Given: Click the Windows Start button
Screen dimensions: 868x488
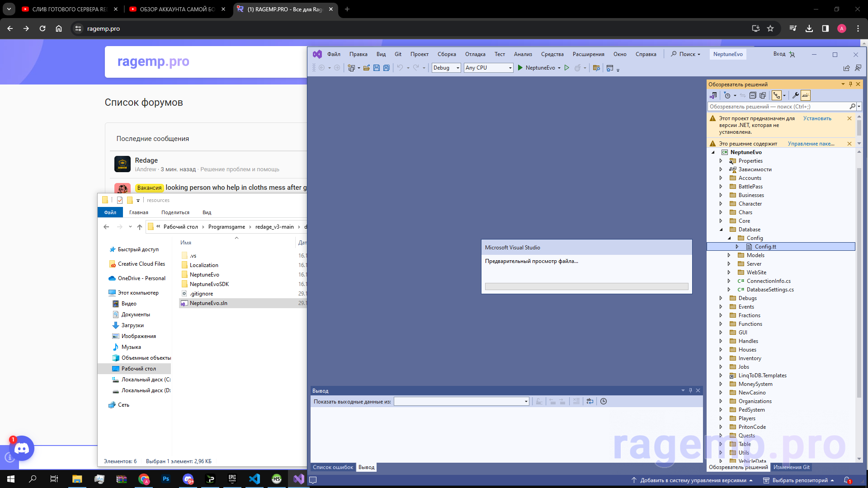Looking at the screenshot, I should coord(11,479).
